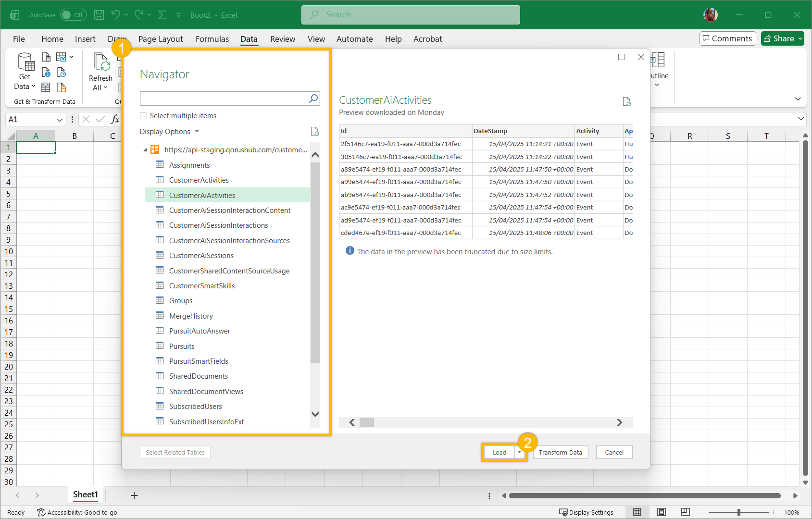The image size is (812, 519).
Task: Click the Transform Data button
Action: 560,452
